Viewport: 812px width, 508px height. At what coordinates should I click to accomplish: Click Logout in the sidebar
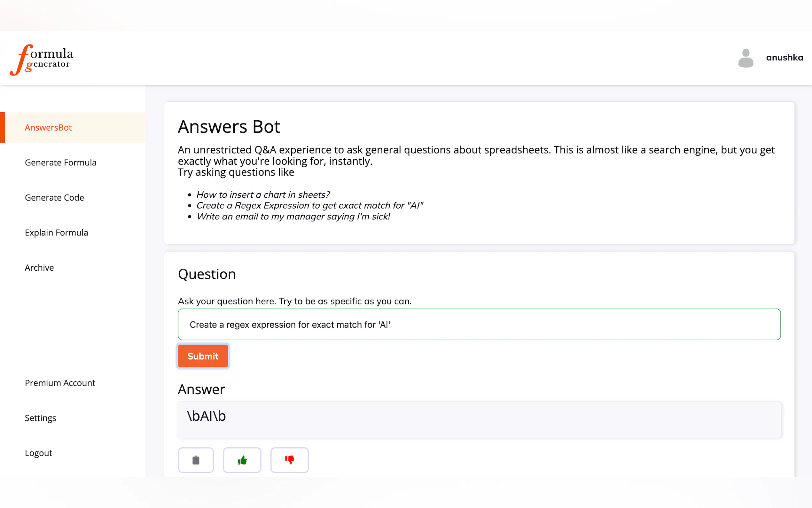(39, 453)
